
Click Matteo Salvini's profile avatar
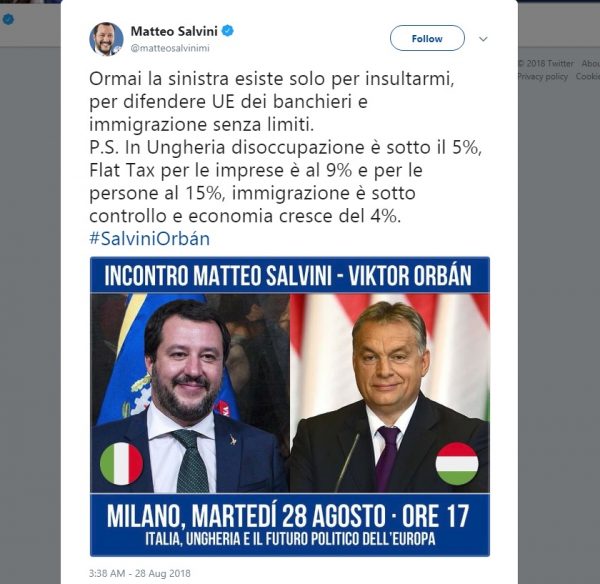click(106, 38)
